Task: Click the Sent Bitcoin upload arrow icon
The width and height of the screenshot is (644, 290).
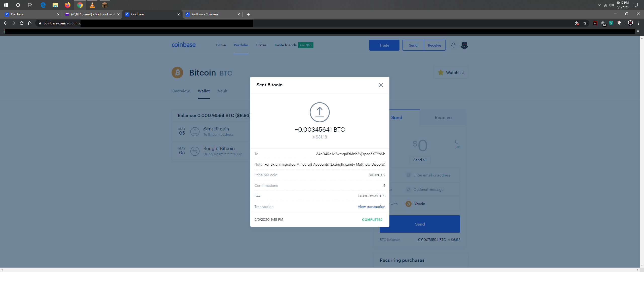Action: [x=195, y=131]
